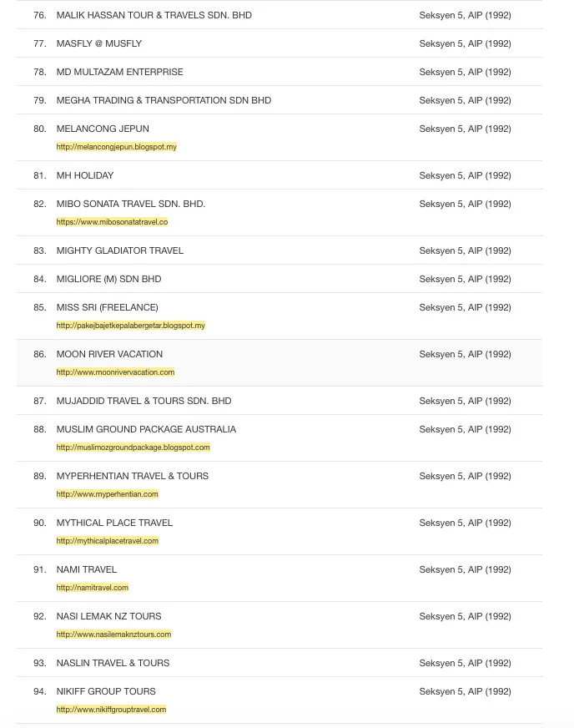574x728 pixels.
Task: Select the MALIK HASSAN TOUR & TRAVELS entry
Action: [x=154, y=15]
